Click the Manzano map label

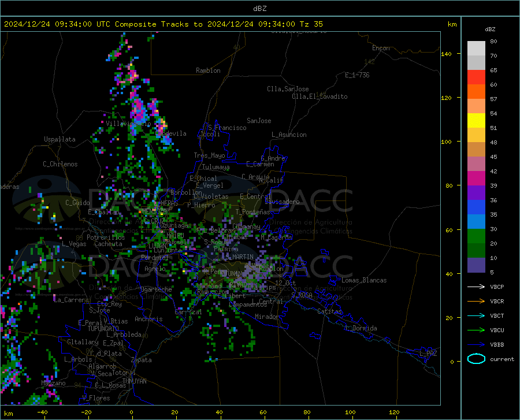click(53, 383)
